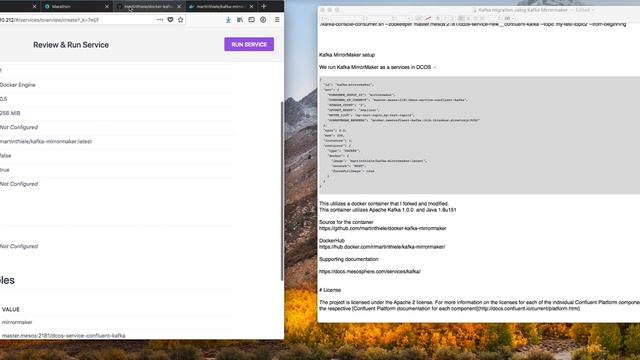Open the paragraph styles dropdown in TextEdit toolbar

(324, 18)
